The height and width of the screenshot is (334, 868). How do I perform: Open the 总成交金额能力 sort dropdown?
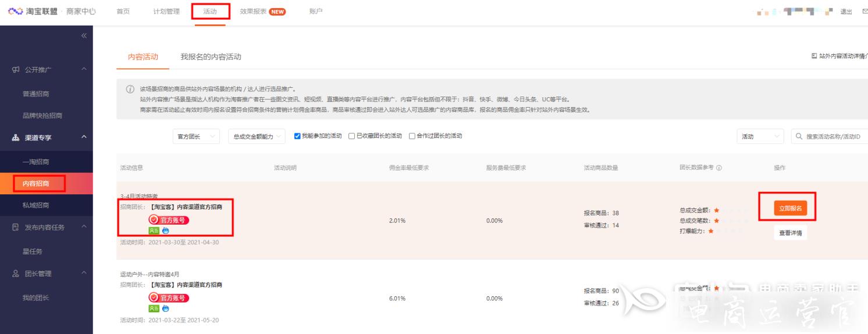click(257, 136)
